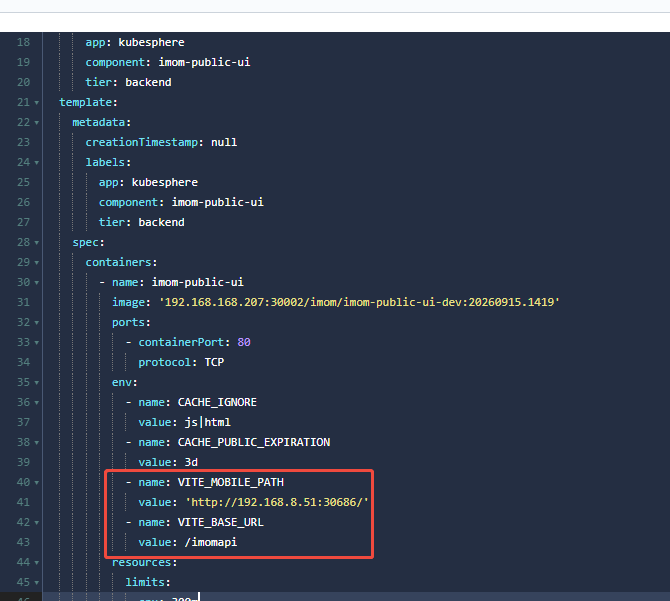Click CACHE_PUBLIC_EXPIRATION env name
670x601 pixels.
click(254, 443)
